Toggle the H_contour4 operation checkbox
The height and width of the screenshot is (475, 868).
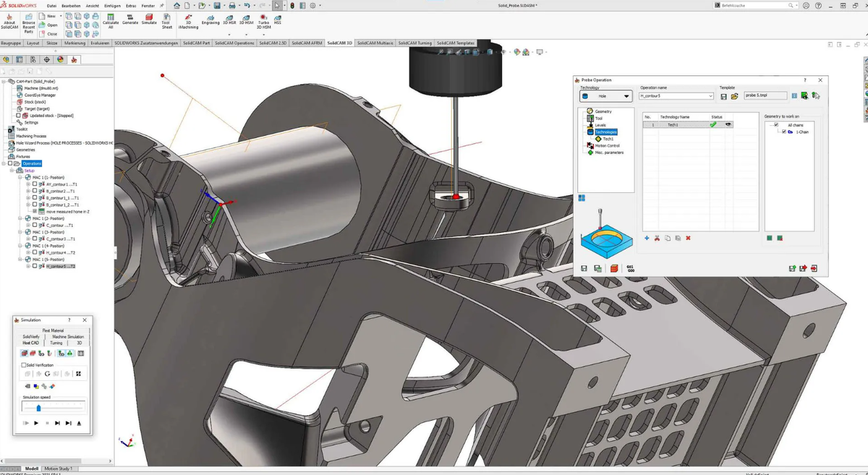(x=35, y=252)
